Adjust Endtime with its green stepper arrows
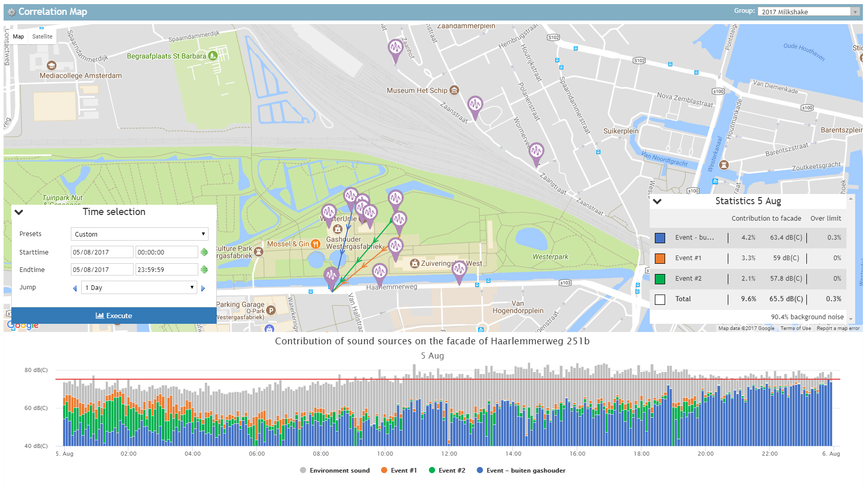The image size is (868, 488). pos(203,269)
